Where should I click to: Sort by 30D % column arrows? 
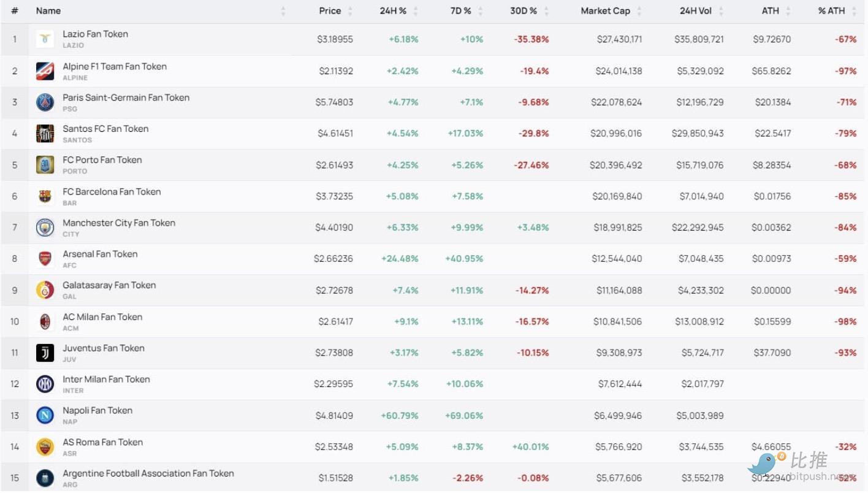coord(546,11)
